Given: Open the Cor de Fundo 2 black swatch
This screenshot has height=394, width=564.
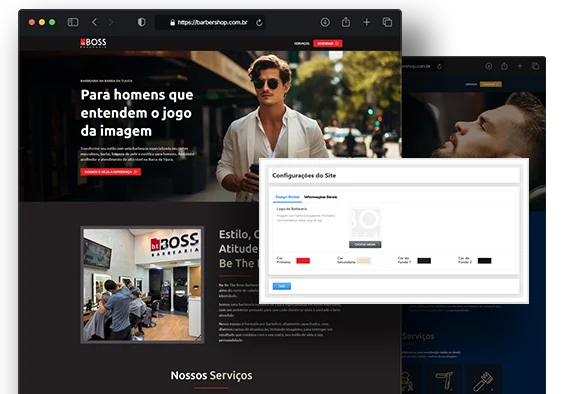Looking at the screenshot, I should click(485, 261).
